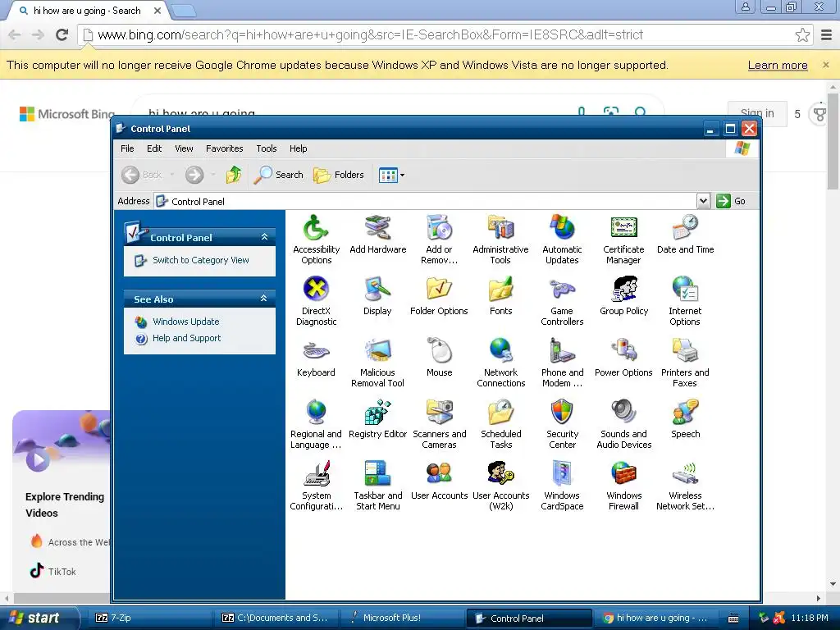Open Automatic Updates icon
Viewport: 840px width, 630px height.
[x=561, y=240]
